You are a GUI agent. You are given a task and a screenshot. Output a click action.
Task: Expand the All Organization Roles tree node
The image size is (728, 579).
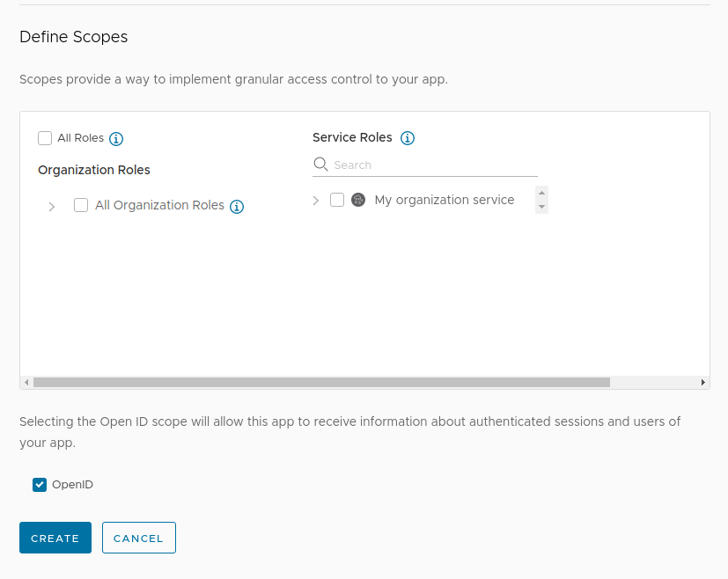click(52, 206)
